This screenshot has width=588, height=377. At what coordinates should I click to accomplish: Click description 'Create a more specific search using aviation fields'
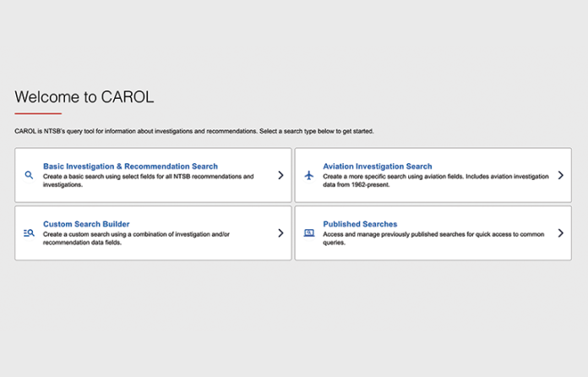coord(436,180)
